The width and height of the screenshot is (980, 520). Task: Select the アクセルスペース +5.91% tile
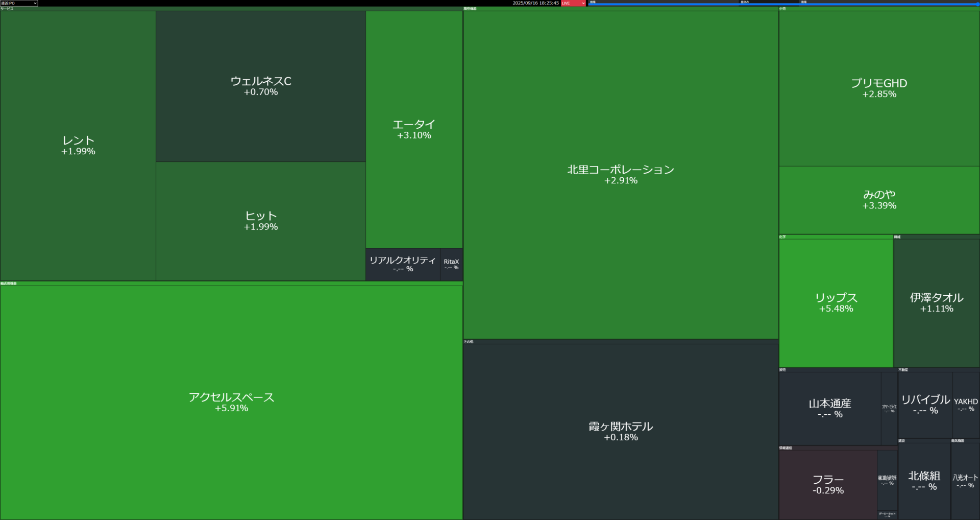point(231,402)
